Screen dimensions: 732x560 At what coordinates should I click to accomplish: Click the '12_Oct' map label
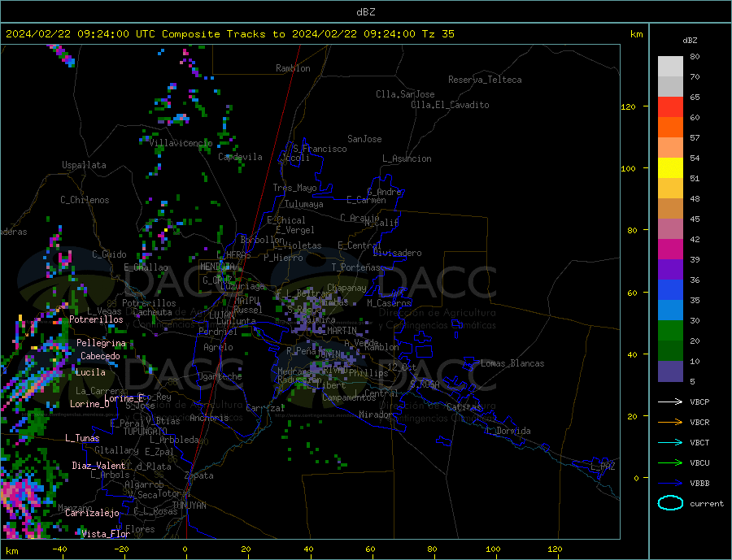[x=402, y=367]
